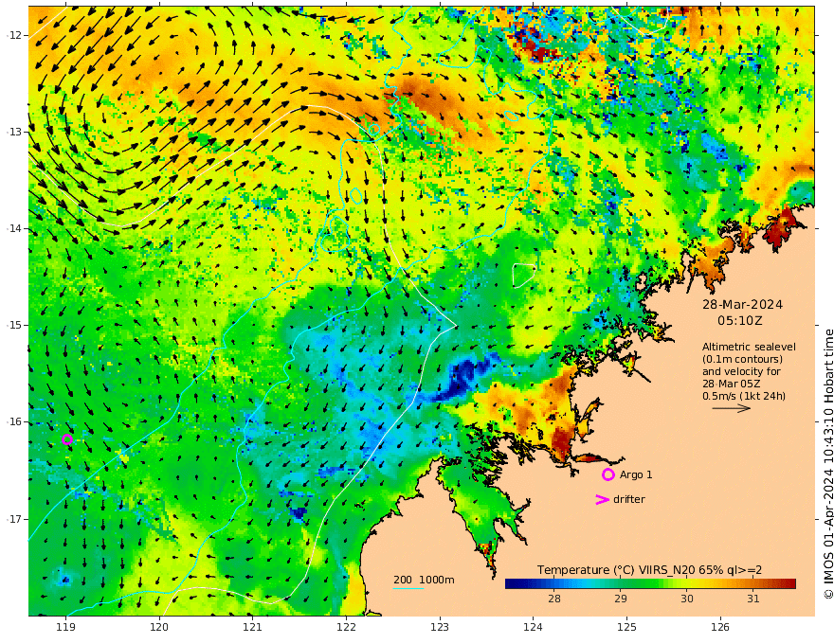Click the velocity scale reference arrow
Image resolution: width=834 pixels, height=644 pixels.
click(x=732, y=408)
